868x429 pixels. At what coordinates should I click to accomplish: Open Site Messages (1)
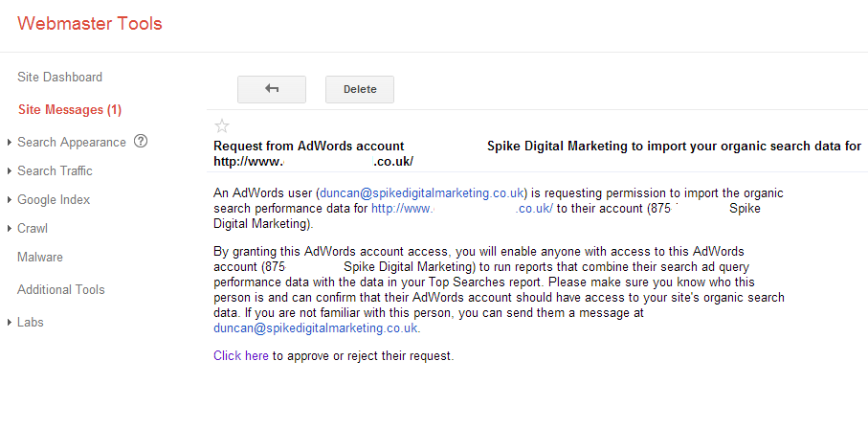(x=70, y=110)
